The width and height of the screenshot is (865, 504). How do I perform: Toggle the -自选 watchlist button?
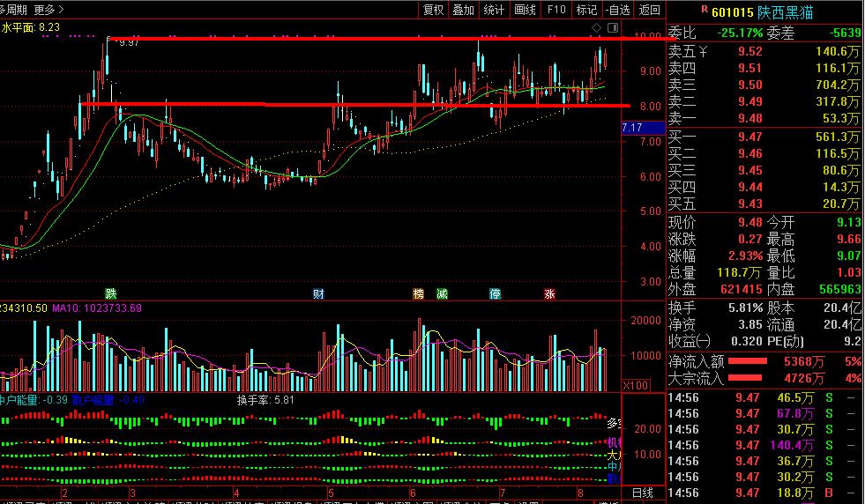tap(617, 10)
